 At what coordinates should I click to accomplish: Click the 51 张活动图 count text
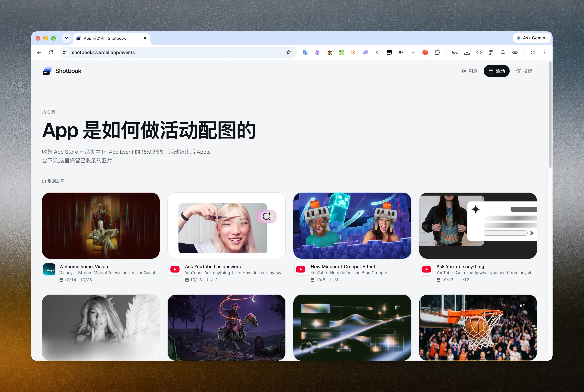click(53, 181)
